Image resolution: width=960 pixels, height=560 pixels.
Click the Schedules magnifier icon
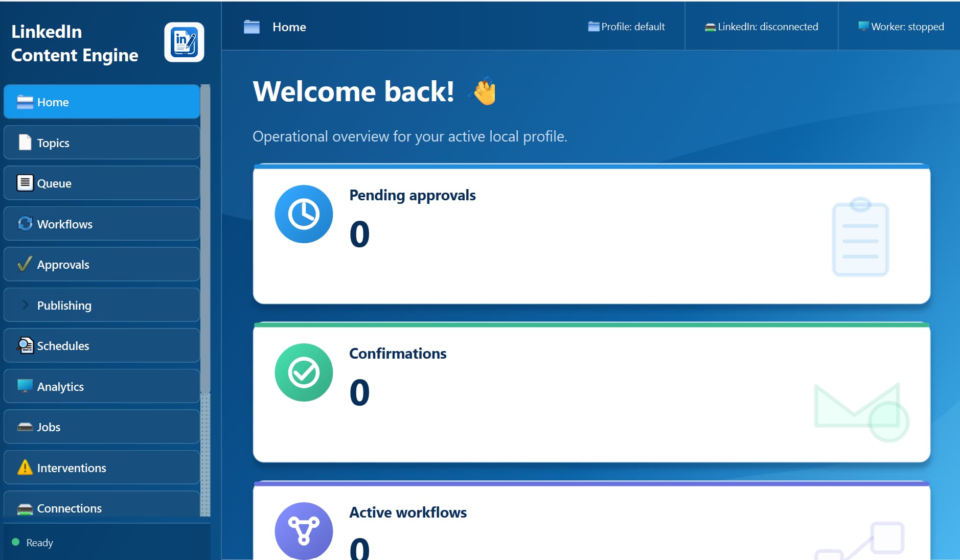25,345
